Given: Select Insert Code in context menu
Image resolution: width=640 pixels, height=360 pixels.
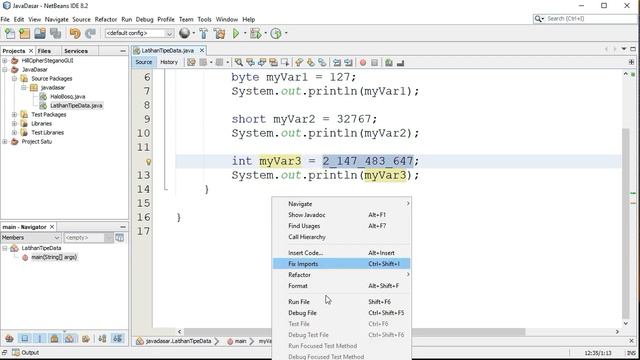Looking at the screenshot, I should tap(342, 253).
